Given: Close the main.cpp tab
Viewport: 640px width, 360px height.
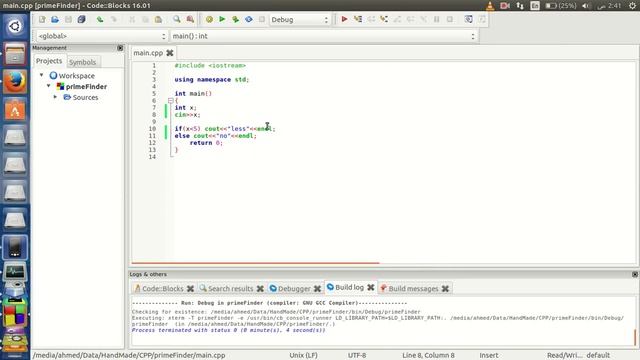Looking at the screenshot, I should [x=170, y=53].
